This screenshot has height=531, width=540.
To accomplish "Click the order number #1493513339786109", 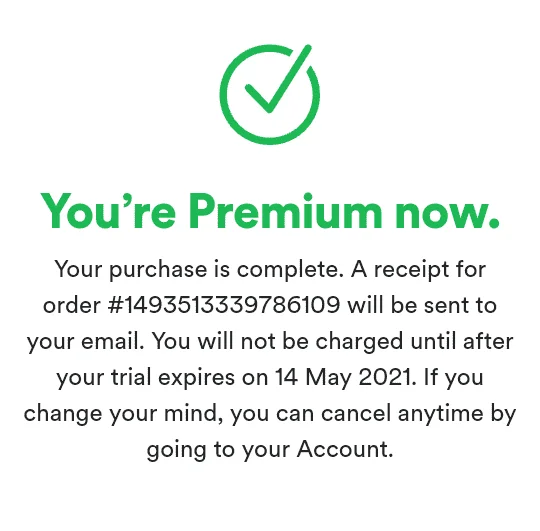I will 224,305.
